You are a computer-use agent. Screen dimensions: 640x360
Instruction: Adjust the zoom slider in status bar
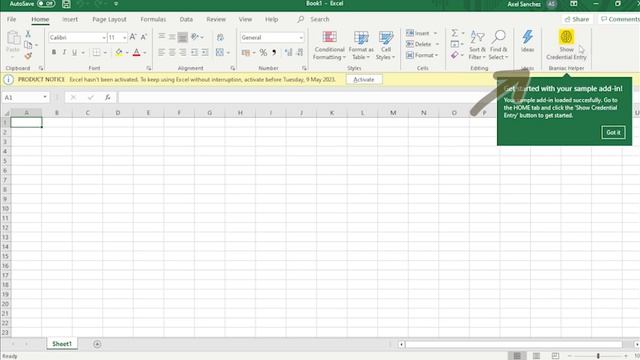(598, 356)
